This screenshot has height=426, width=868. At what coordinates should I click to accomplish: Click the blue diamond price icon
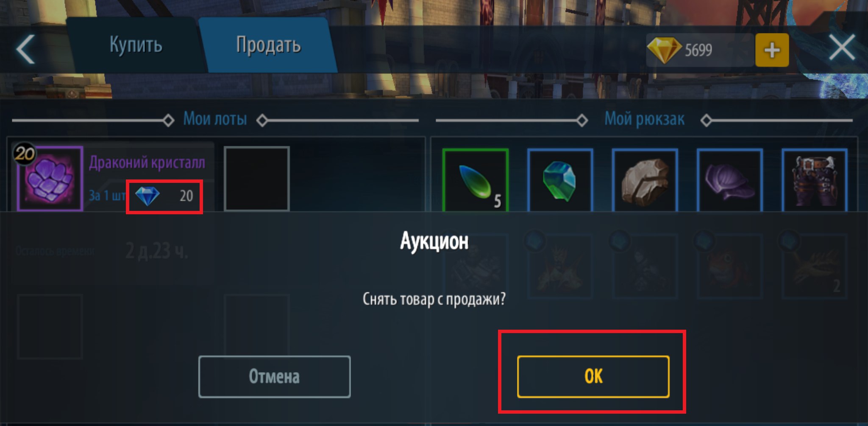click(x=147, y=196)
